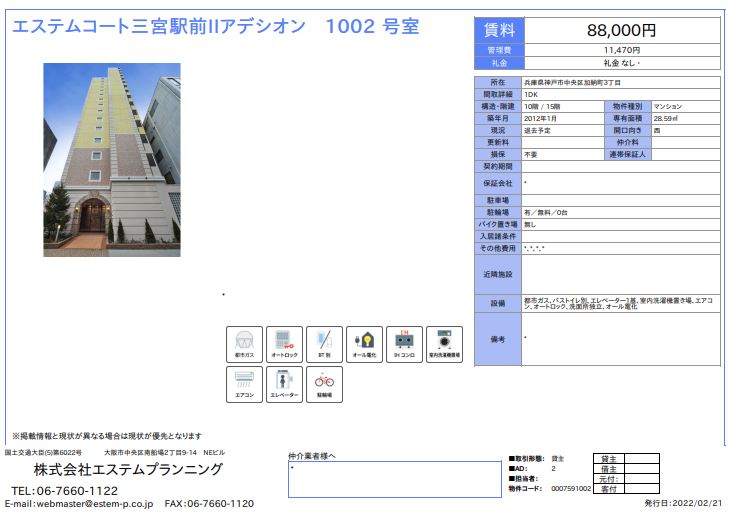The height and width of the screenshot is (524, 734).
Task: Click the rent amount 88,000円
Action: pyautogui.click(x=622, y=30)
